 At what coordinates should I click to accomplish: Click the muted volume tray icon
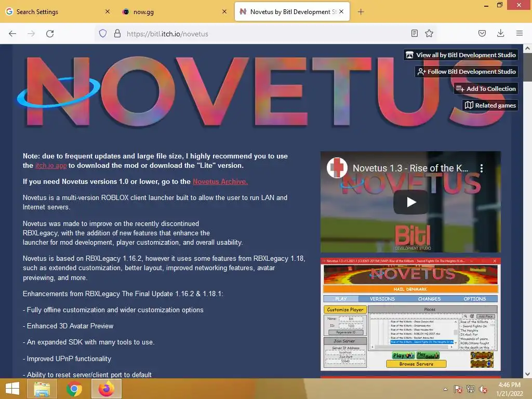click(x=483, y=389)
